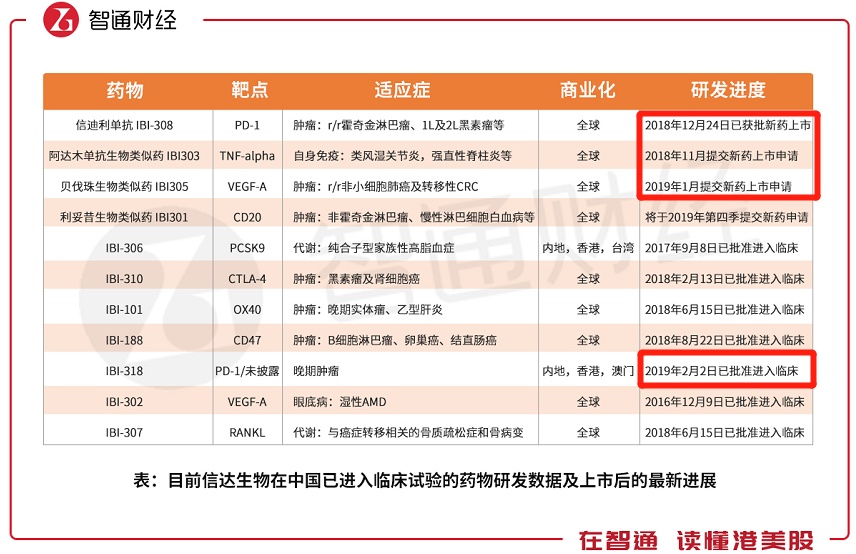Click the 内地，香港，台湾 commercialization cell
This screenshot has height=554, width=856.
pyautogui.click(x=588, y=248)
